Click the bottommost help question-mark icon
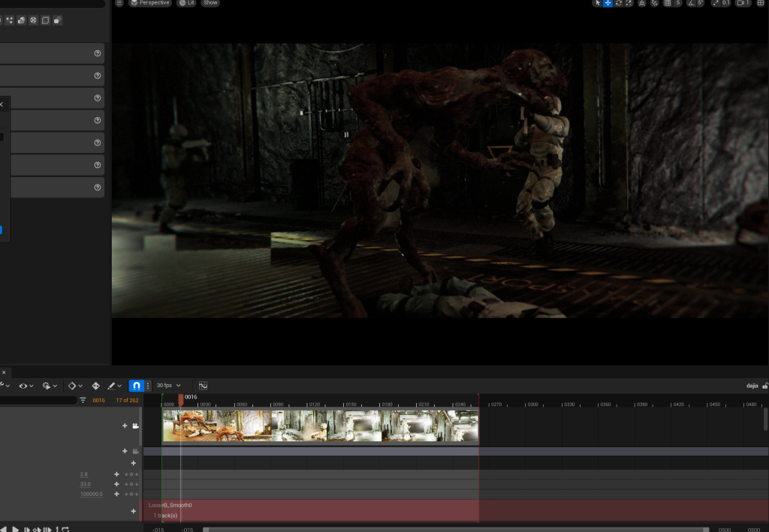This screenshot has height=532, width=769. click(x=98, y=188)
